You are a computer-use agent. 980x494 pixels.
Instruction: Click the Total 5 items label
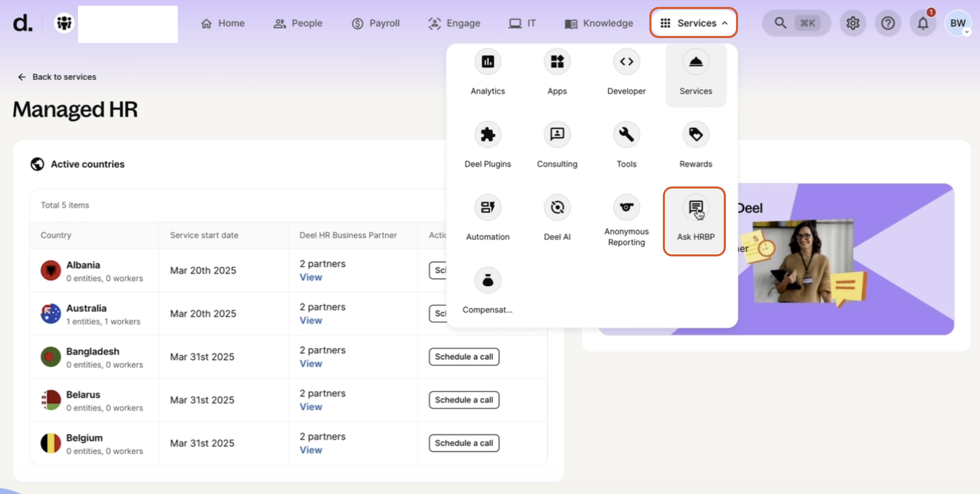(65, 205)
